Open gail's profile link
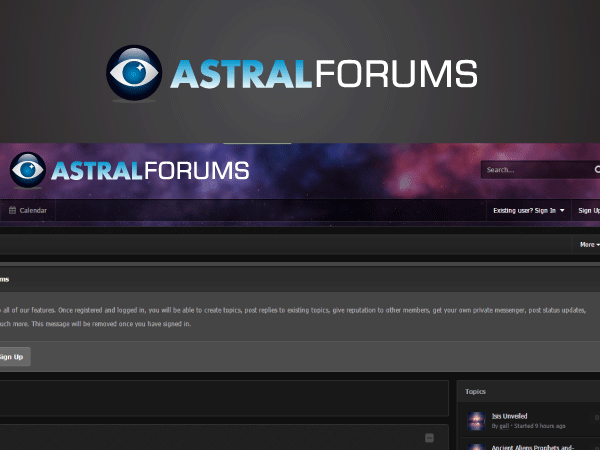 [x=504, y=426]
